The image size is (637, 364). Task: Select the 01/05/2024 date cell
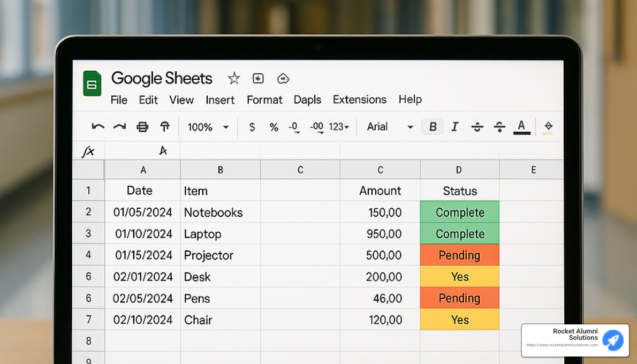click(x=142, y=211)
